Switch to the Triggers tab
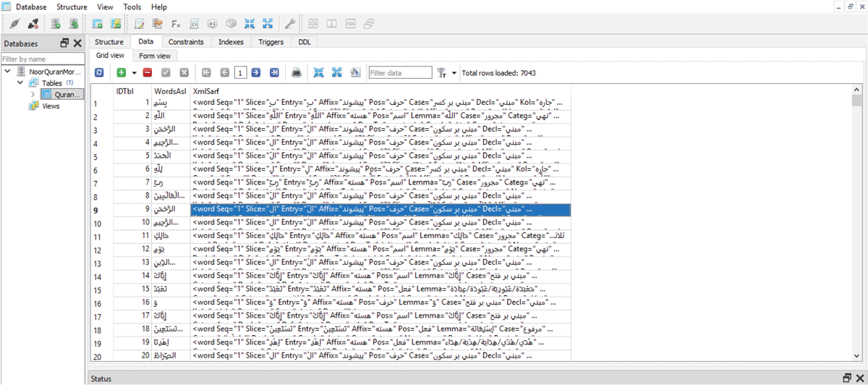This screenshot has width=868, height=385. tap(271, 42)
